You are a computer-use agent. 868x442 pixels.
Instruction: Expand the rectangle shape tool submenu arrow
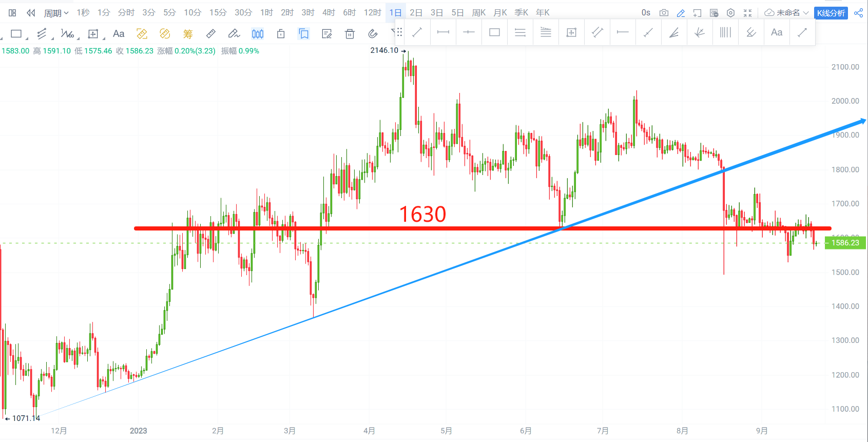(27, 39)
